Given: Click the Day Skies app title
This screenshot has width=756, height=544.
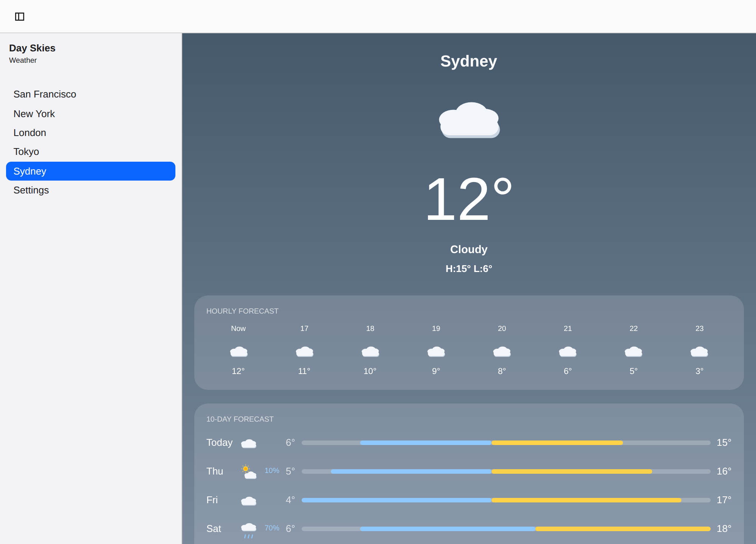Looking at the screenshot, I should [32, 48].
